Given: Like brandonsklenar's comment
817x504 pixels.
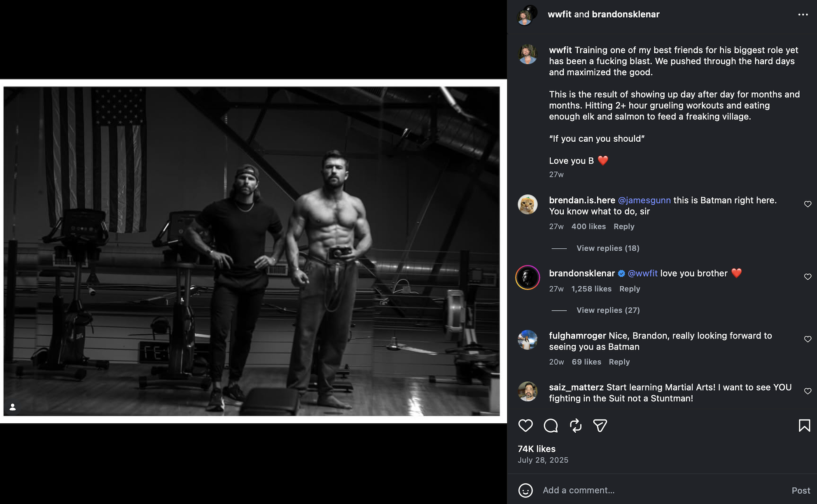Looking at the screenshot, I should 808,277.
